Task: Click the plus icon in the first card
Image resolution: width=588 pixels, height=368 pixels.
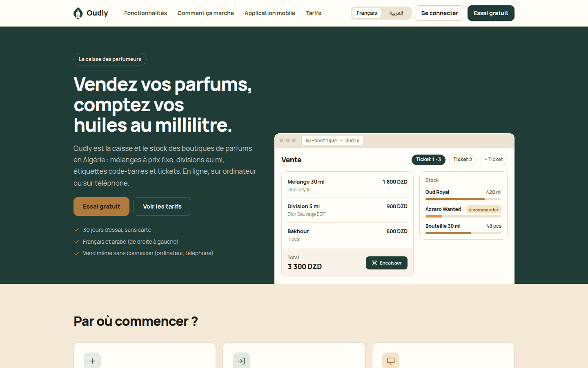Action: 92,361
